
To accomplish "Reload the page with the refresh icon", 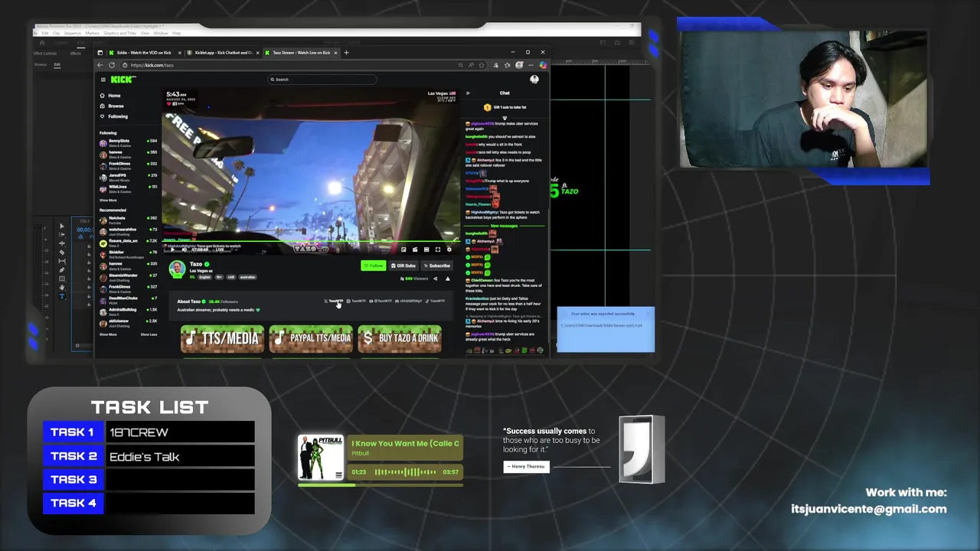I will coord(112,65).
